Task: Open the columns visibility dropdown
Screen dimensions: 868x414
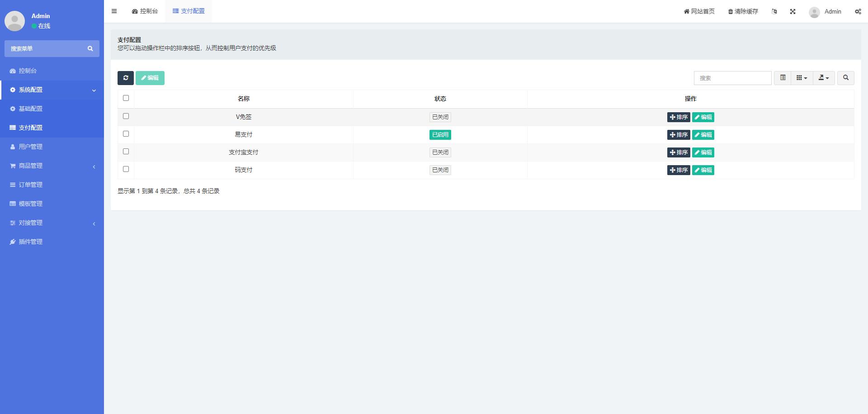Action: [802, 78]
